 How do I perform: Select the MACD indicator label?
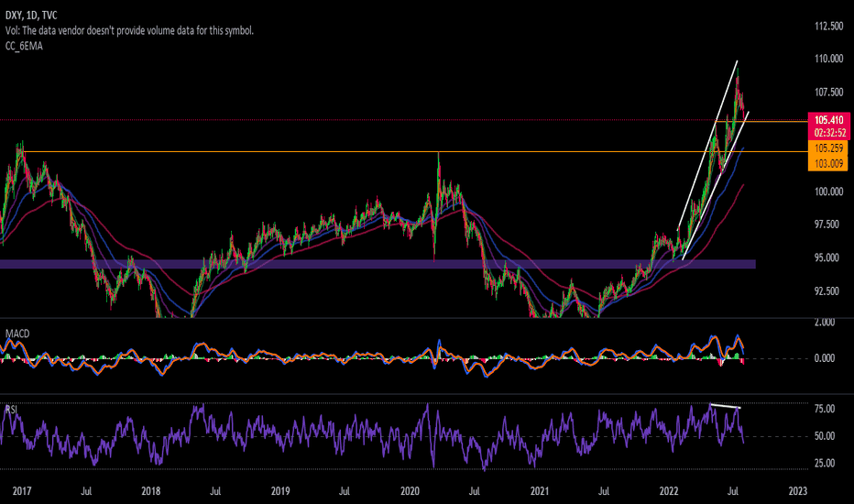[17, 334]
